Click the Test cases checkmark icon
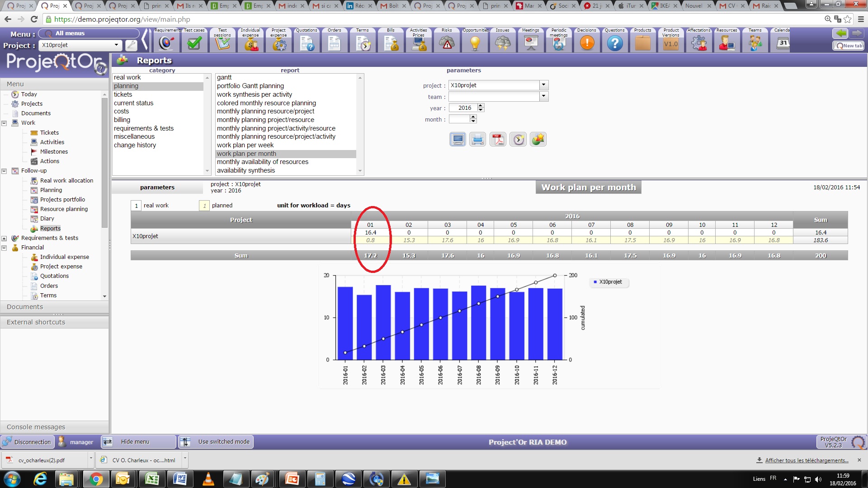This screenshot has width=868, height=488. pos(194,43)
